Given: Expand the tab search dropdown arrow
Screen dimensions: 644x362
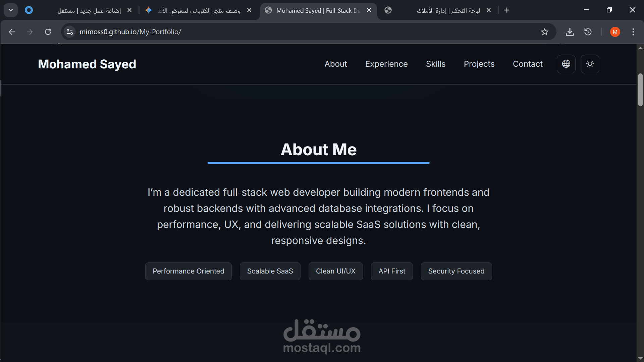Looking at the screenshot, I should [x=11, y=10].
